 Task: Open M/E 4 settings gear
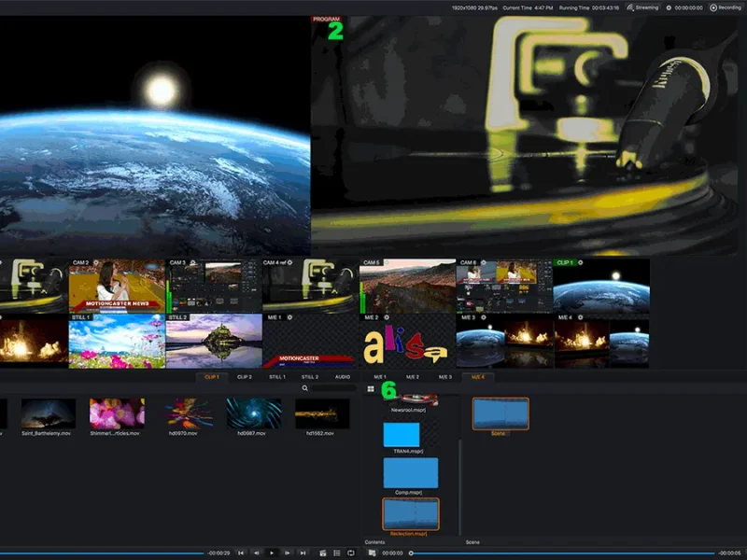(x=580, y=317)
